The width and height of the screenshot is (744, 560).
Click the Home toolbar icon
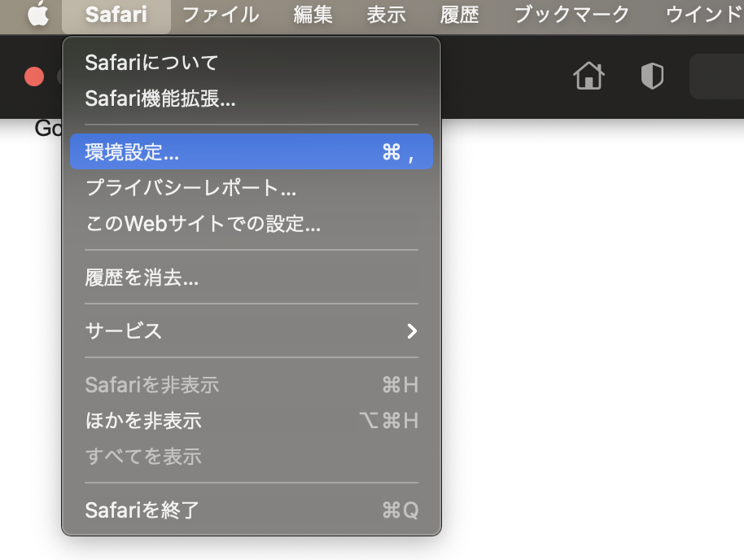click(x=589, y=76)
